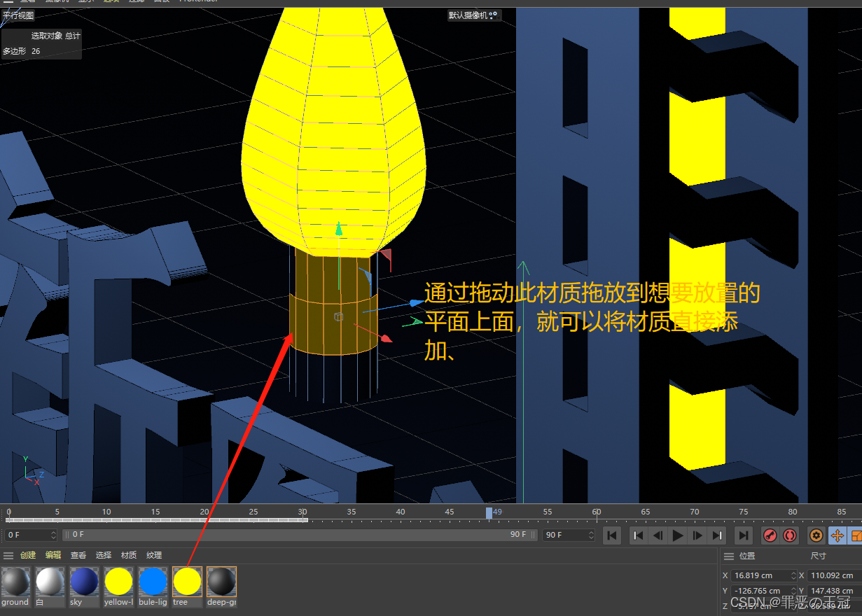Open the orange keyframe selection settings icon
862x616 pixels.
click(x=816, y=535)
